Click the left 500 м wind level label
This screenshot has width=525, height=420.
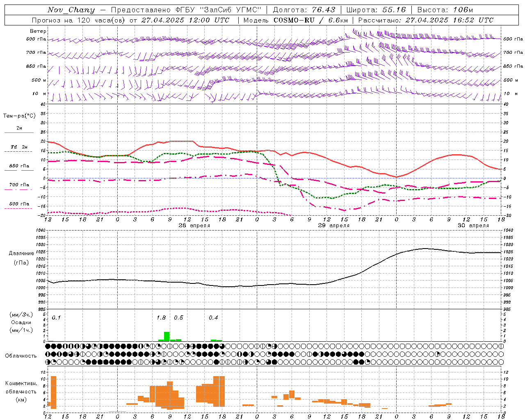click(x=39, y=80)
